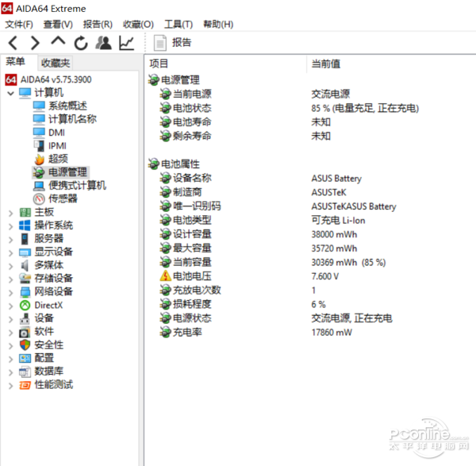The width and height of the screenshot is (476, 466).
Task: Open the 报告(R) menu
Action: 98,25
